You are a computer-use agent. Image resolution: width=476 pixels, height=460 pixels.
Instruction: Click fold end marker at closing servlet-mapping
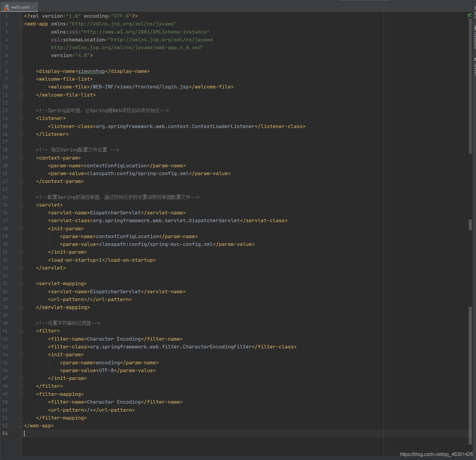tap(21, 307)
